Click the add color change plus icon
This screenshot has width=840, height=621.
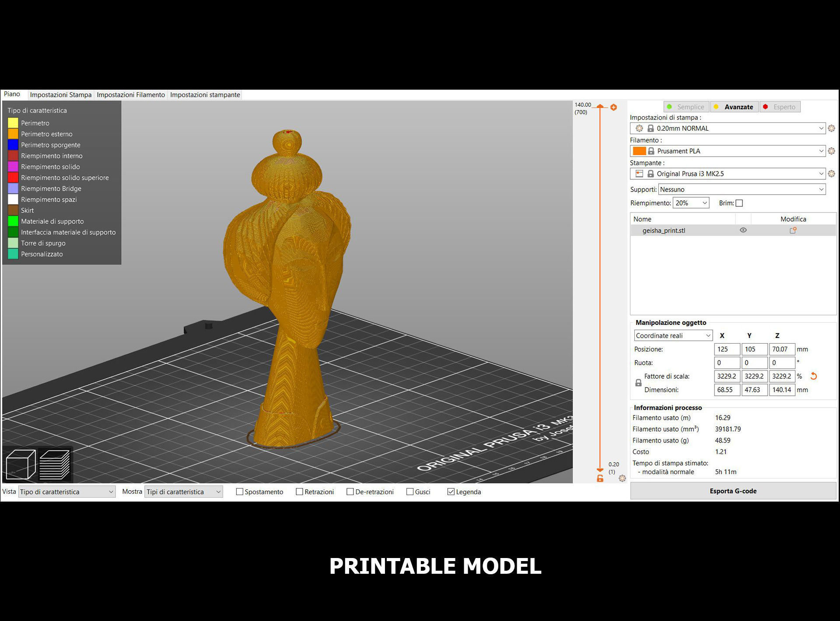point(613,107)
